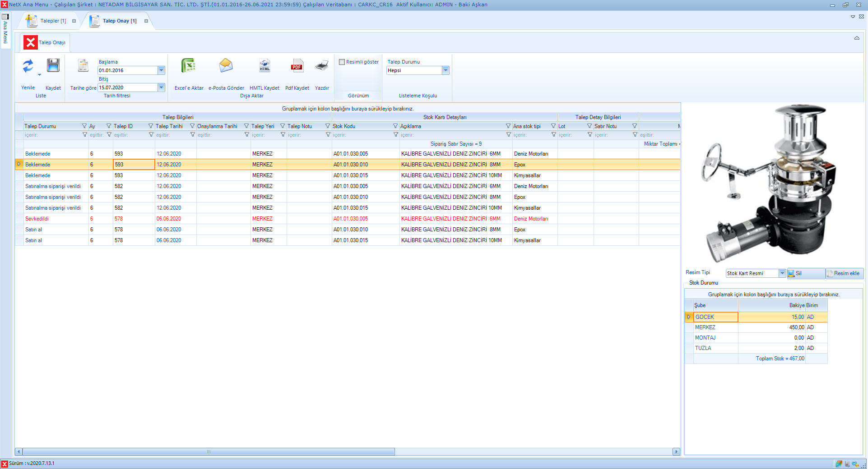Select the Sevkedildi row in red
868x469 pixels.
pos(37,219)
